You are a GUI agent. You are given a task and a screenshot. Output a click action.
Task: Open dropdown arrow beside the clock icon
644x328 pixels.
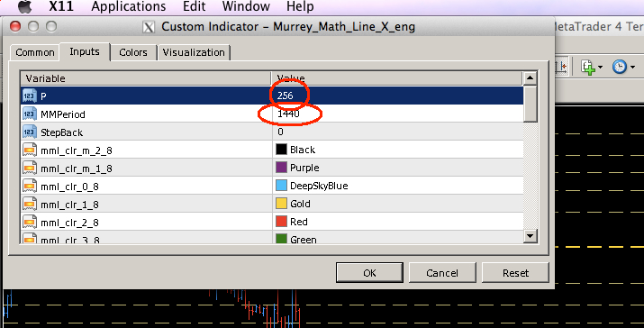point(632,67)
